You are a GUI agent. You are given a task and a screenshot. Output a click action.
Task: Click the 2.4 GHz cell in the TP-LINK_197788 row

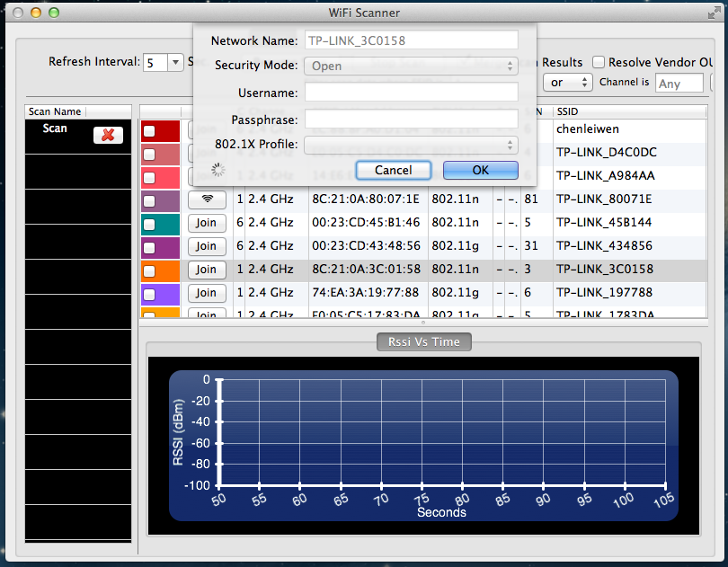click(x=271, y=293)
